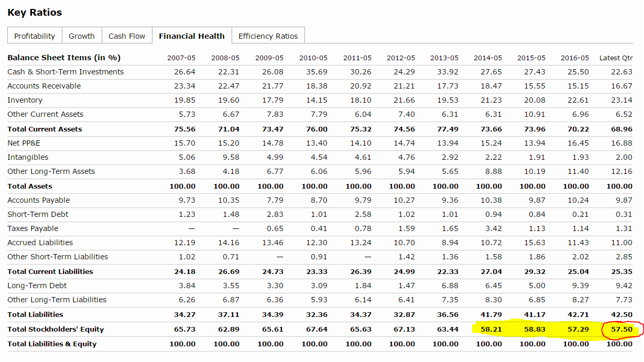Click the Latest Qtr column header
This screenshot has height=362, width=644.
pyautogui.click(x=616, y=58)
